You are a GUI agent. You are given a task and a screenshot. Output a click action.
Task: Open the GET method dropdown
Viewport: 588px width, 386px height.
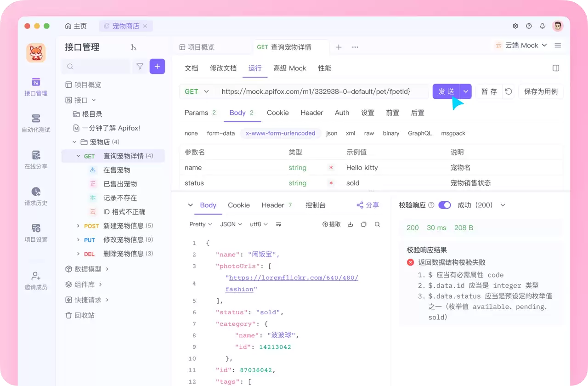click(197, 91)
